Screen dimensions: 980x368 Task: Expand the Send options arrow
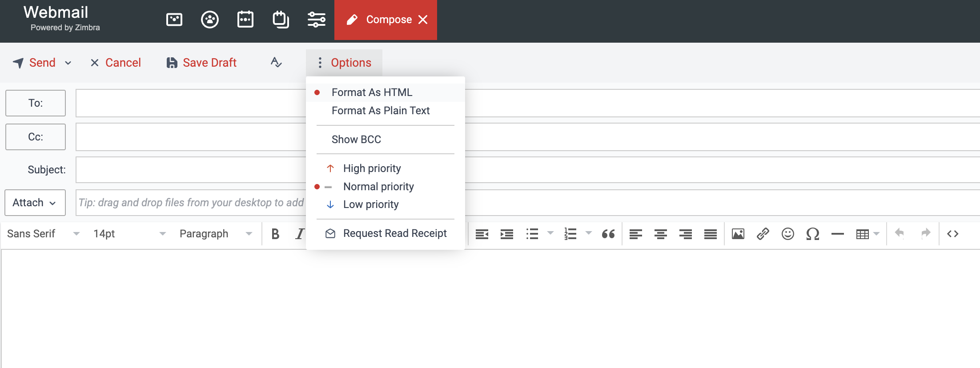click(68, 63)
